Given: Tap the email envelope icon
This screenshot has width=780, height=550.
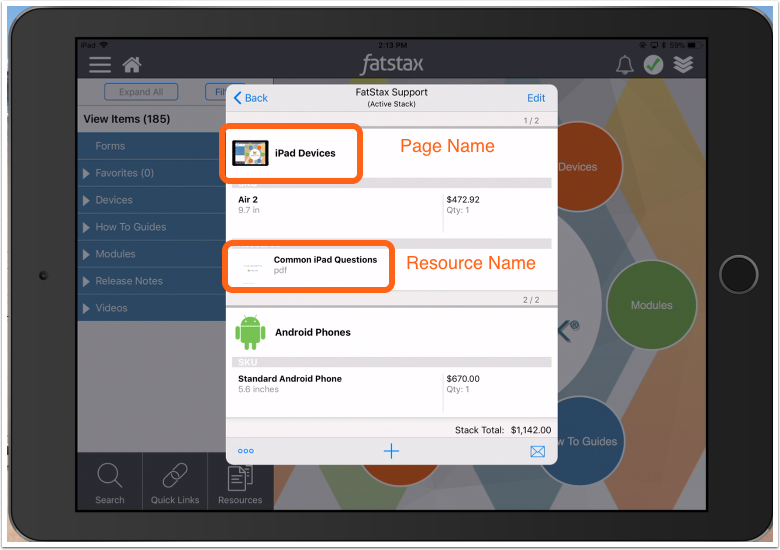Looking at the screenshot, I should 537,452.
